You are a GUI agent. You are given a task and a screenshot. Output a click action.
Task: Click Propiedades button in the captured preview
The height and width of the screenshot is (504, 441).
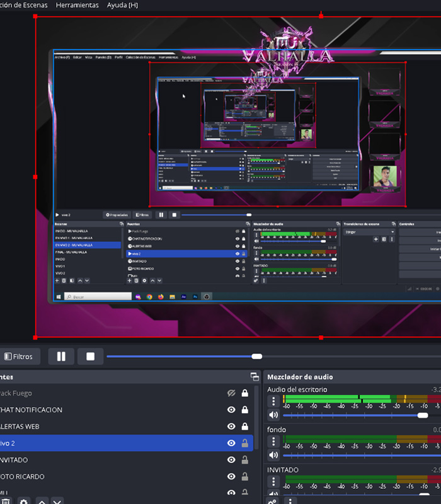point(117,215)
